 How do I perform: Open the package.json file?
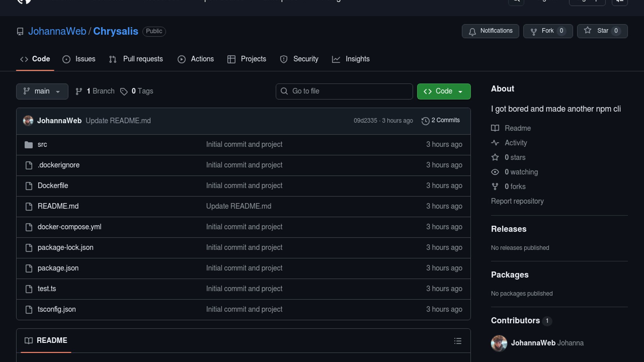click(x=58, y=268)
